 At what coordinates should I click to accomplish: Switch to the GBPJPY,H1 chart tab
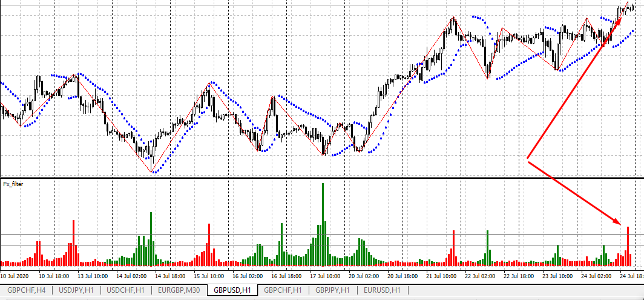point(333,290)
